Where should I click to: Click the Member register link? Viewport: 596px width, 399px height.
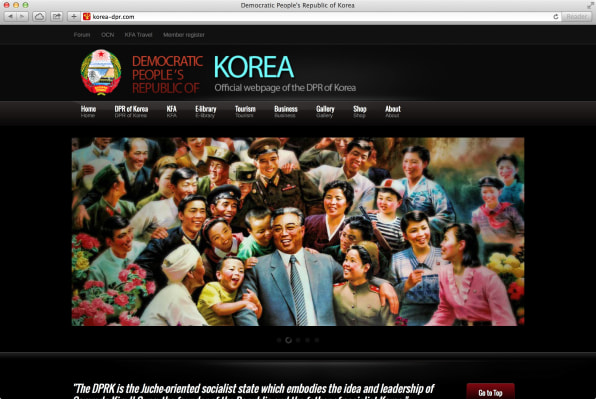click(184, 35)
